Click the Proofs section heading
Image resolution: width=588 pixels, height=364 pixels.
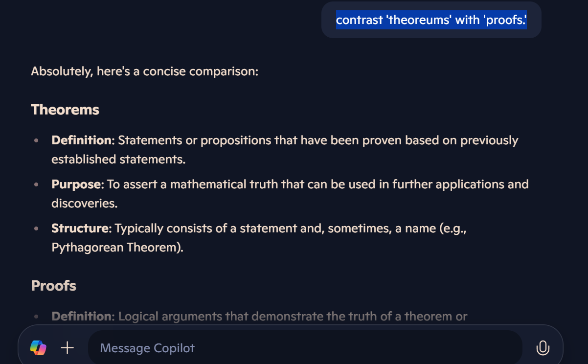pos(54,286)
